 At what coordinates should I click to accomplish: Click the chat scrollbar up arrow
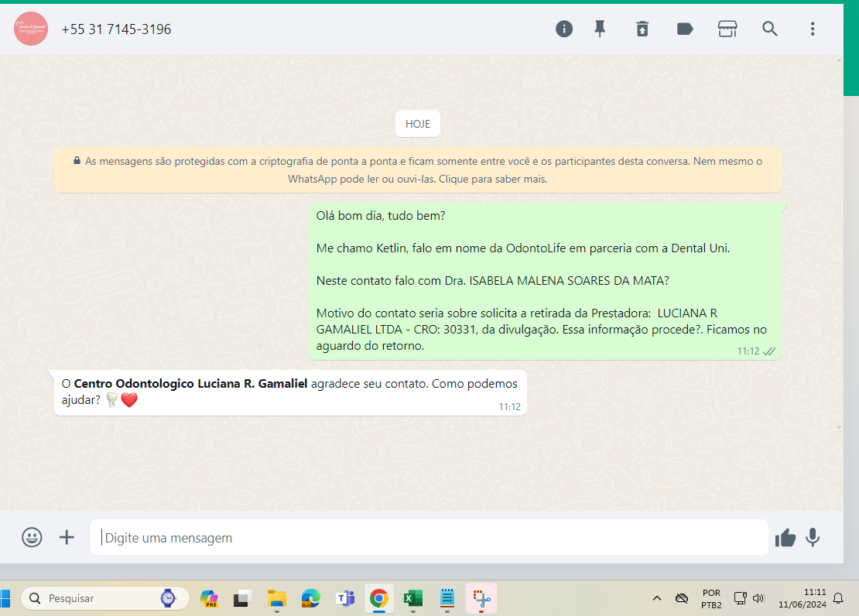point(840,60)
